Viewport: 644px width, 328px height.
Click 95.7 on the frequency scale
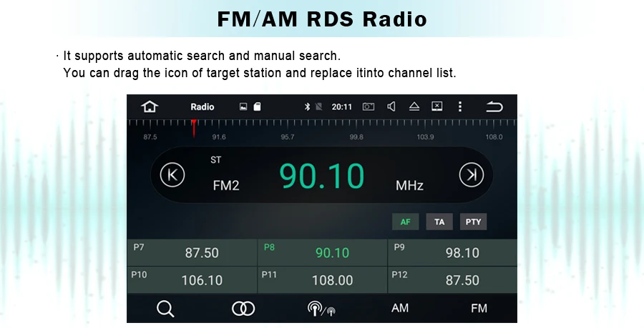tap(288, 137)
